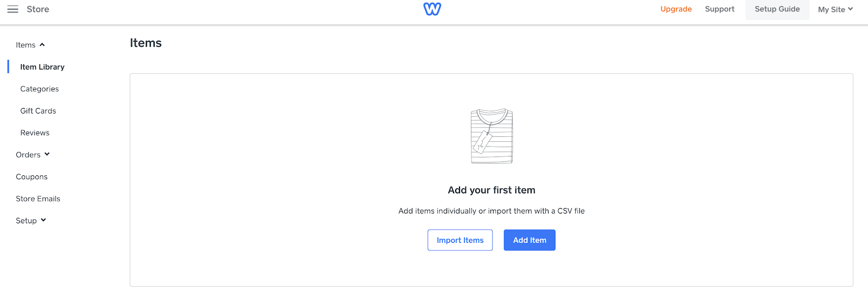The image size is (868, 302).
Task: Open Gift Cards page
Action: coord(38,111)
